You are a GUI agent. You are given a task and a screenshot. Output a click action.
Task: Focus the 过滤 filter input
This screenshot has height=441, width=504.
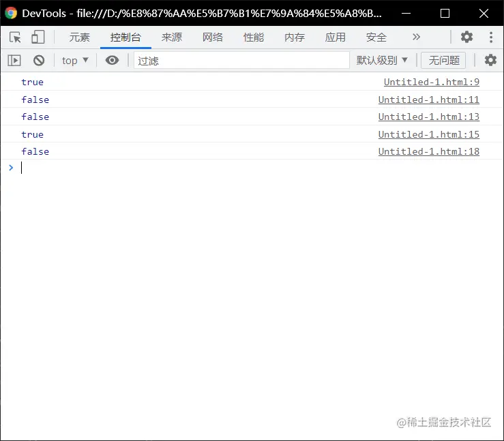[x=241, y=61]
